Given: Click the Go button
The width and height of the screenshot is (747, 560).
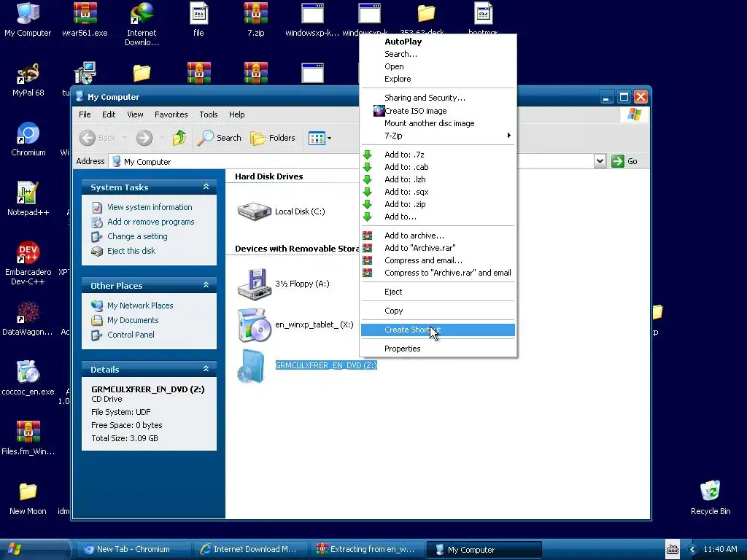Looking at the screenshot, I should pyautogui.click(x=624, y=161).
